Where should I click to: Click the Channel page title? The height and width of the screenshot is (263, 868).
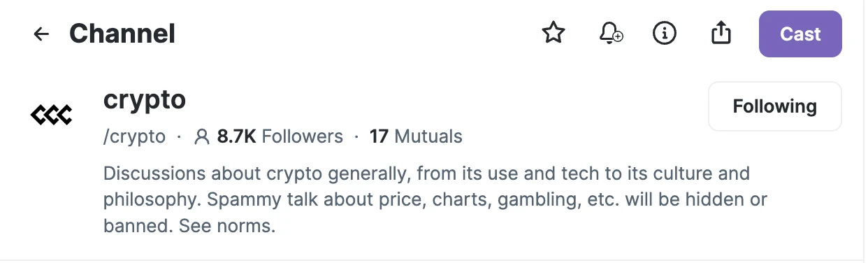pyautogui.click(x=122, y=34)
